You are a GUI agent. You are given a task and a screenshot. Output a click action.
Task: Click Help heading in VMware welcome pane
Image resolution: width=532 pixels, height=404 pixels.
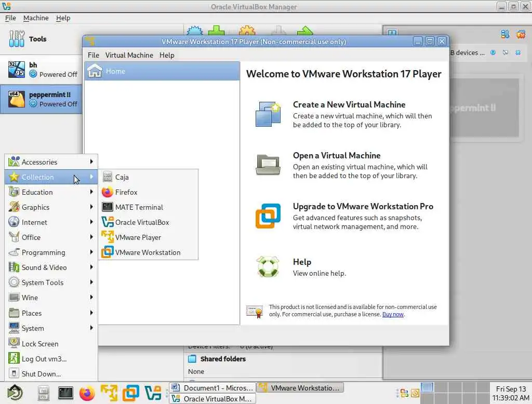(x=302, y=262)
